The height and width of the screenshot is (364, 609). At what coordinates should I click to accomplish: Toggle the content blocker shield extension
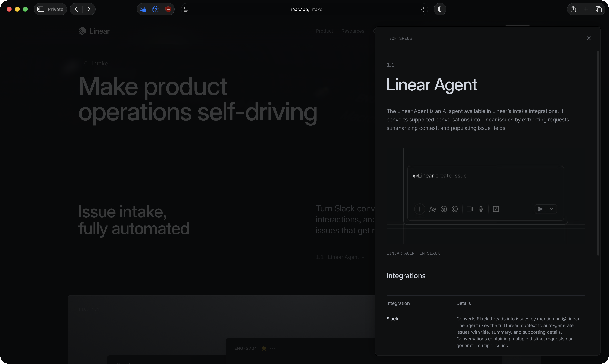click(168, 9)
